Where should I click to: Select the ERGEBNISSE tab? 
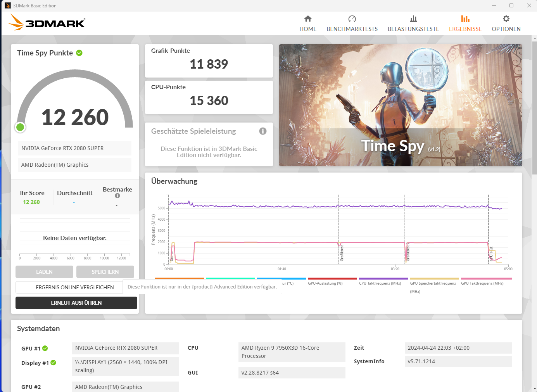465,24
